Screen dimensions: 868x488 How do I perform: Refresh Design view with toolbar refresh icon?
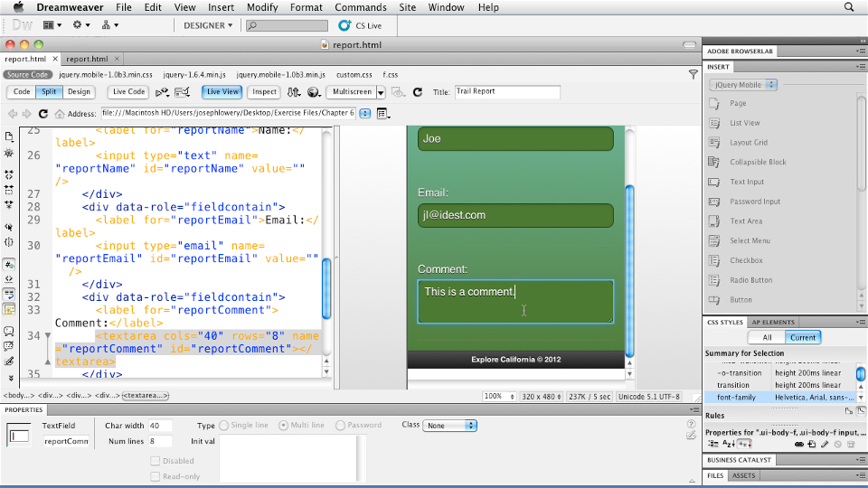pos(418,92)
